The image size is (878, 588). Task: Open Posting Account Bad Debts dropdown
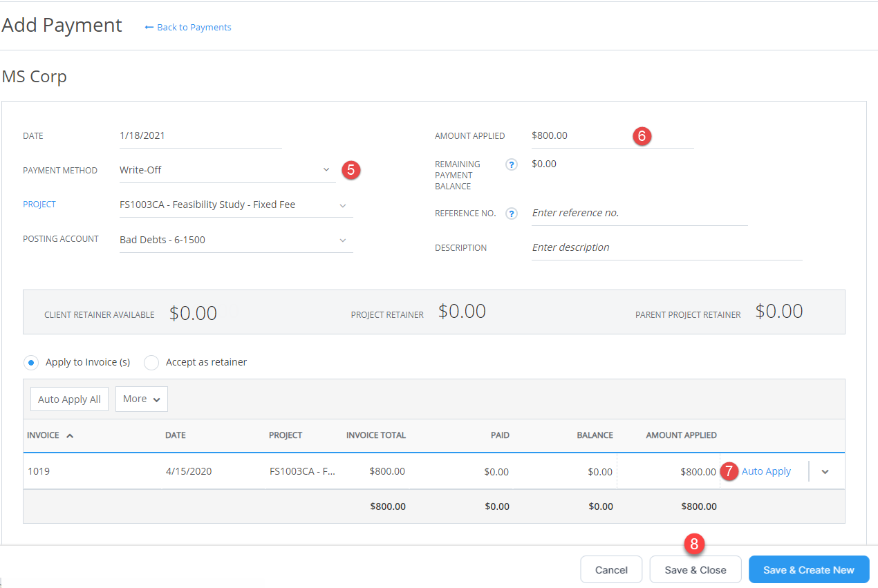[x=236, y=240]
